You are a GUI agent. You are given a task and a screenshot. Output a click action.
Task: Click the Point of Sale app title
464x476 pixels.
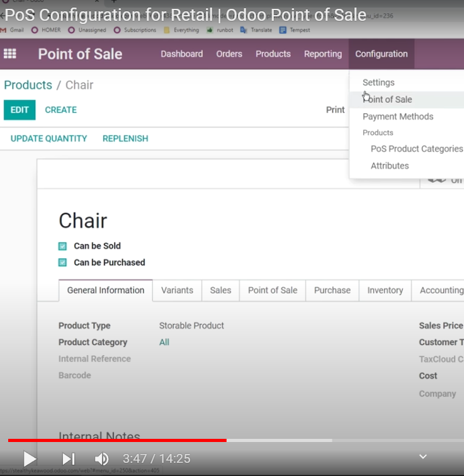(80, 54)
